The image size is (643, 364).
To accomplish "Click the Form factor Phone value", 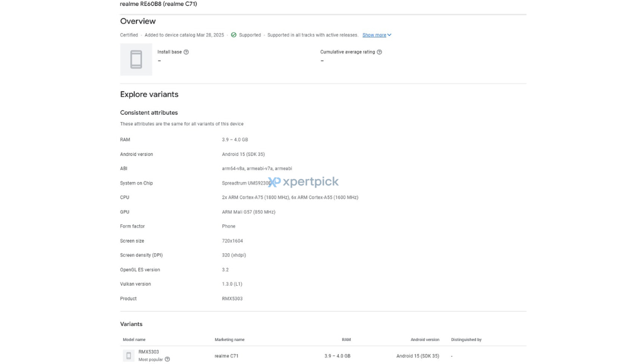I will pyautogui.click(x=229, y=226).
